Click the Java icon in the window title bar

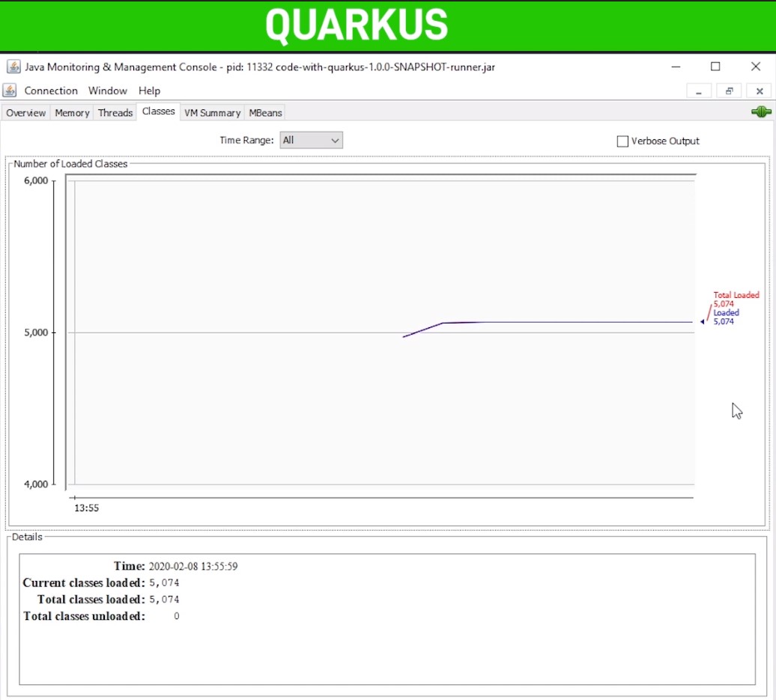[12, 67]
